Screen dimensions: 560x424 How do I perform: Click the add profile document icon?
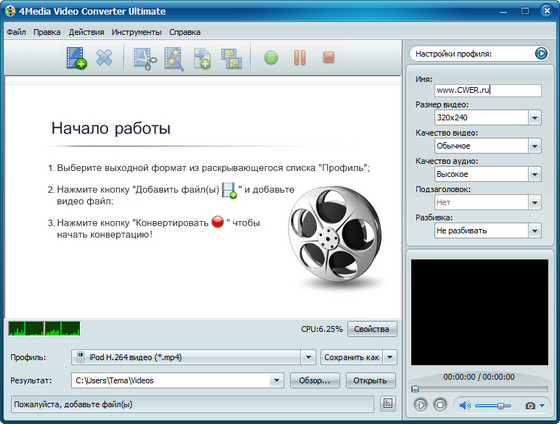pyautogui.click(x=202, y=59)
